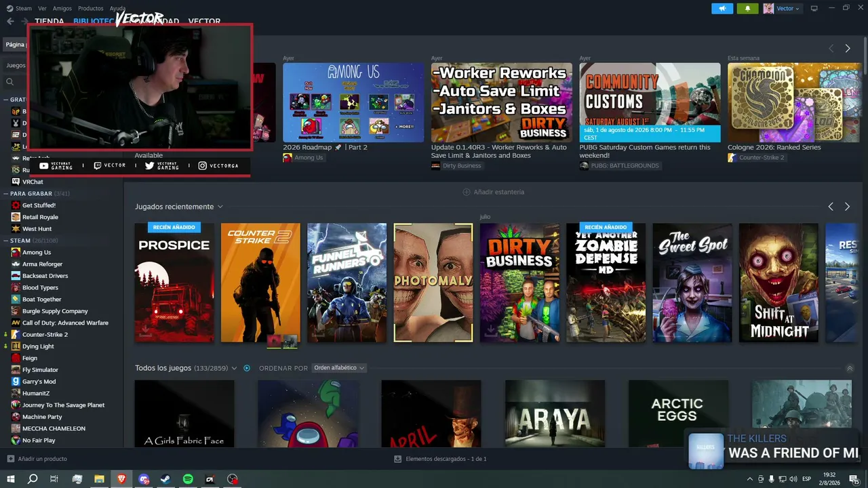
Task: Show hidden system tray icons chevron
Action: click(x=750, y=479)
